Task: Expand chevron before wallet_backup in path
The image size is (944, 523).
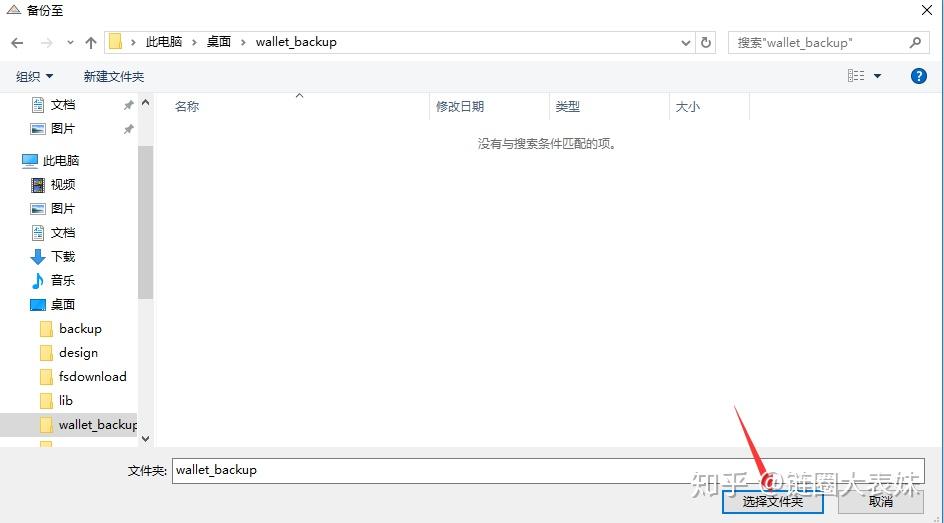Action: 243,42
